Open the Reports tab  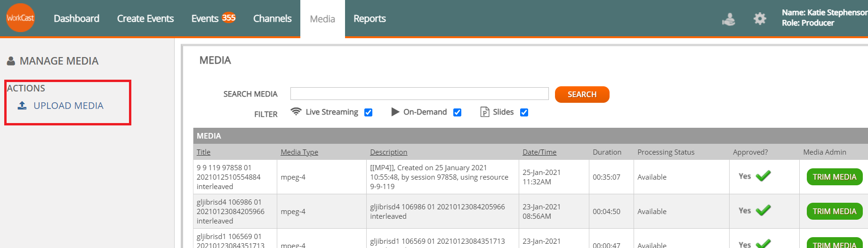[x=370, y=18]
